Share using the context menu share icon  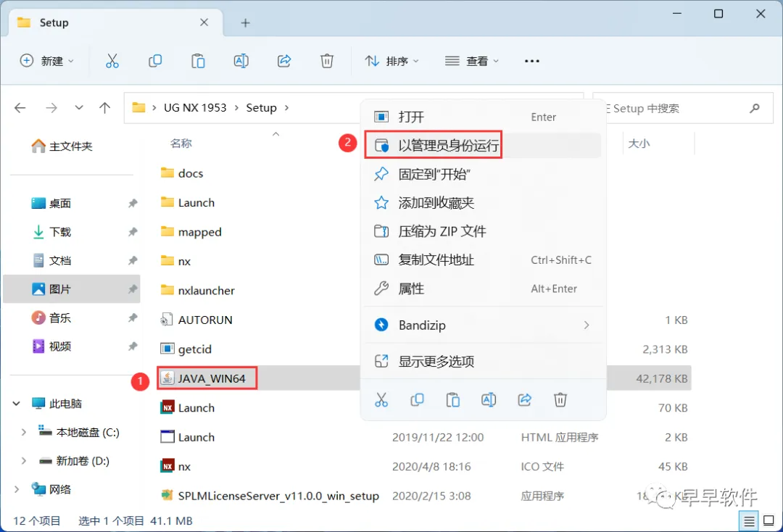pos(524,400)
